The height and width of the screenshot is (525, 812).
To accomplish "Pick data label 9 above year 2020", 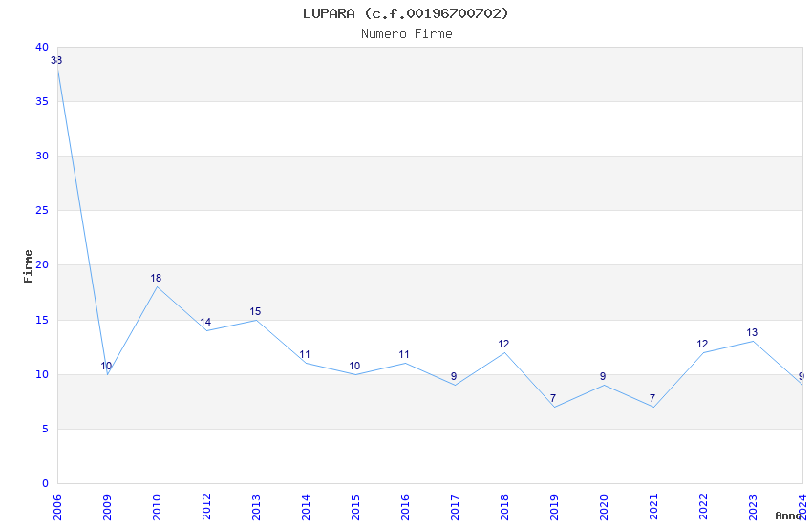I will click(x=603, y=376).
